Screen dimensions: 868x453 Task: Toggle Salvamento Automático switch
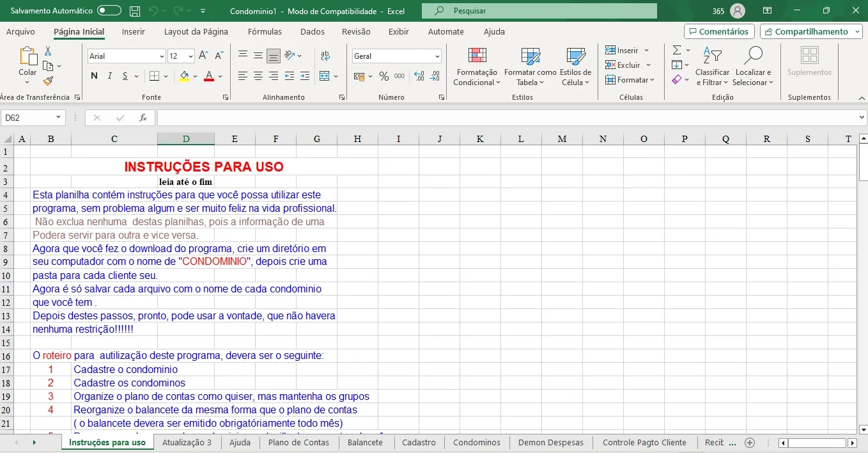[109, 11]
